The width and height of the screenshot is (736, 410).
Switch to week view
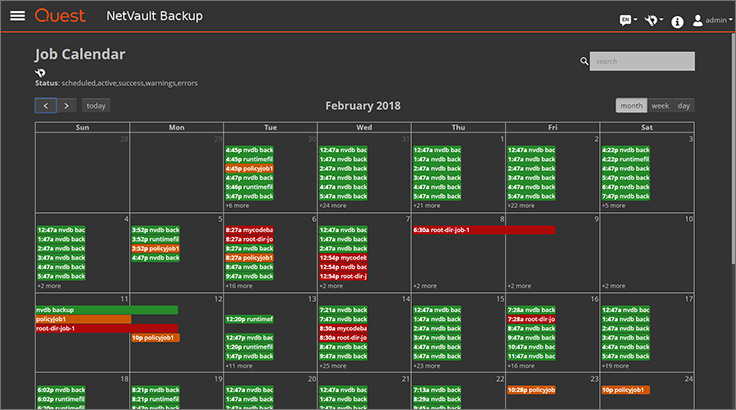point(660,106)
